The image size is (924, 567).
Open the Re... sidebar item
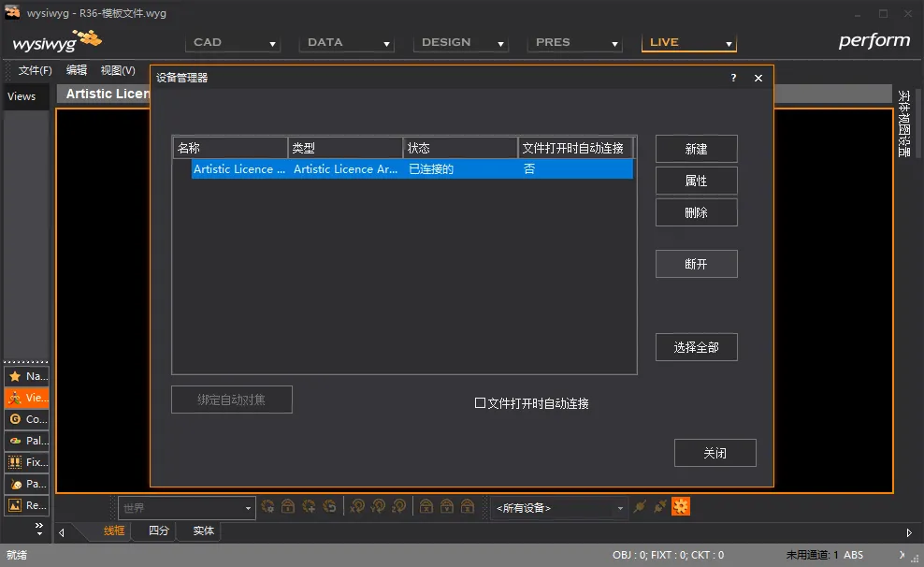(26, 505)
